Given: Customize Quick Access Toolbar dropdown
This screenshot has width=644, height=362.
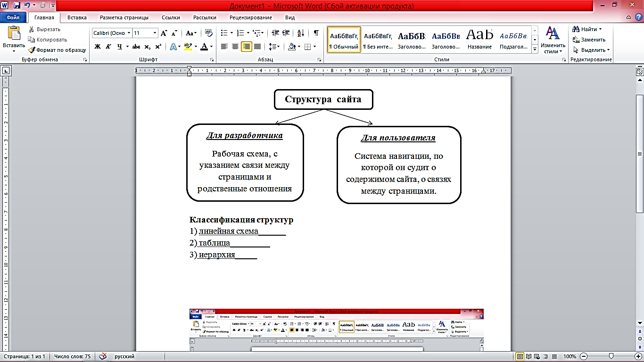Looking at the screenshot, I should tap(52, 6).
